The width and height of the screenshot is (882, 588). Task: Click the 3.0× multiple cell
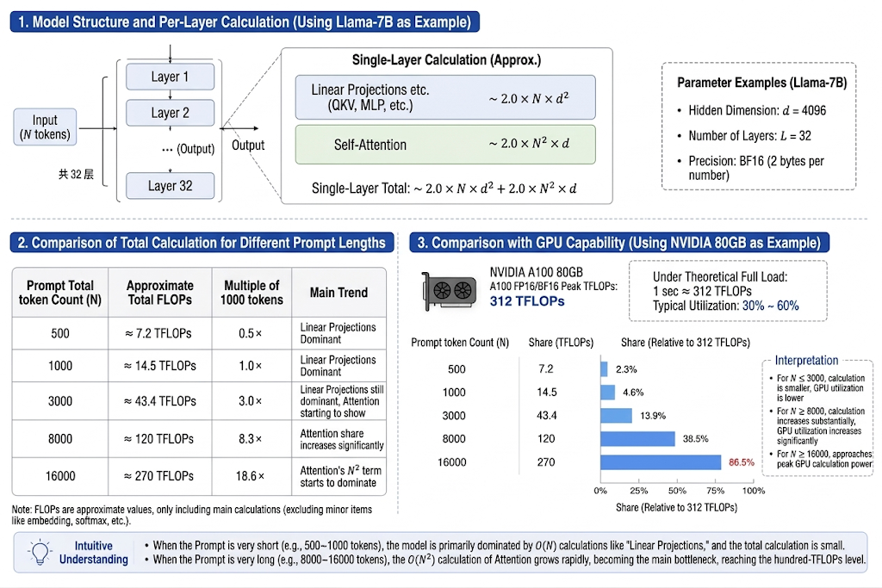[252, 401]
